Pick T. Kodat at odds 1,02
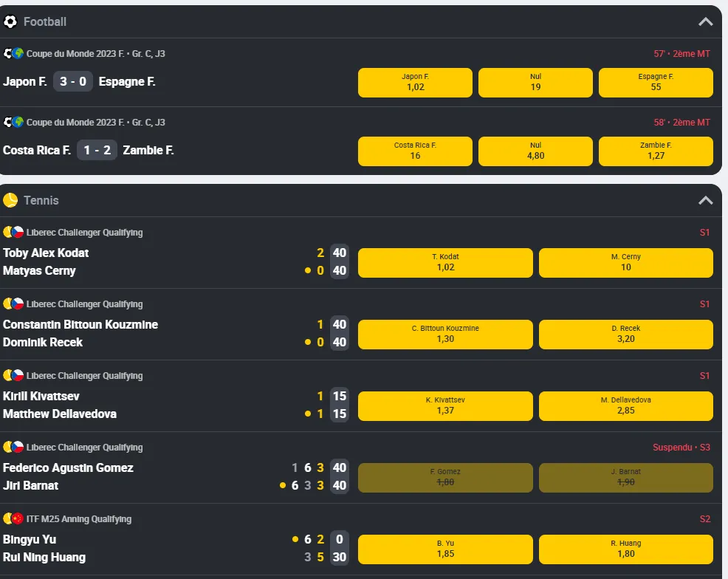 [x=444, y=262]
